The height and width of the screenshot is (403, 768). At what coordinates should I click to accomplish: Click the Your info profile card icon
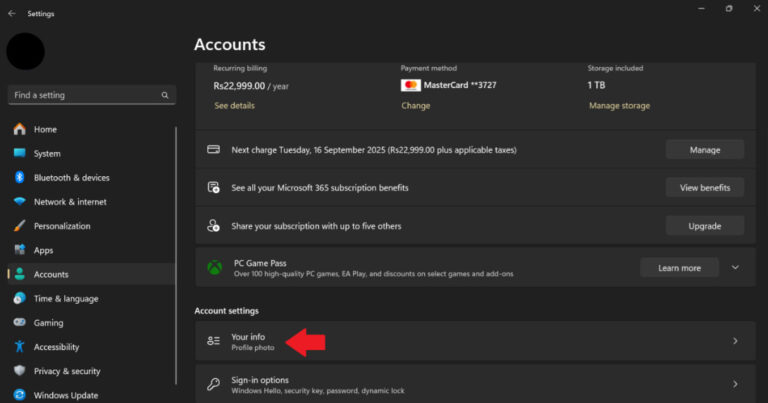(x=214, y=341)
